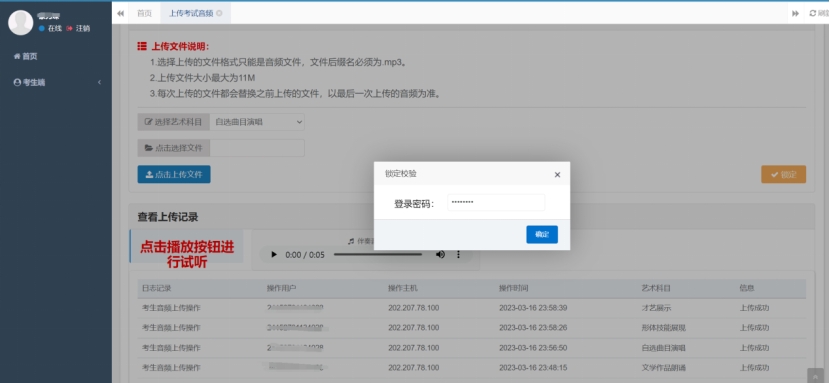Click timestamp 2023-03-16 23:56:50
Screen dimensions: 830x383
pos(533,348)
